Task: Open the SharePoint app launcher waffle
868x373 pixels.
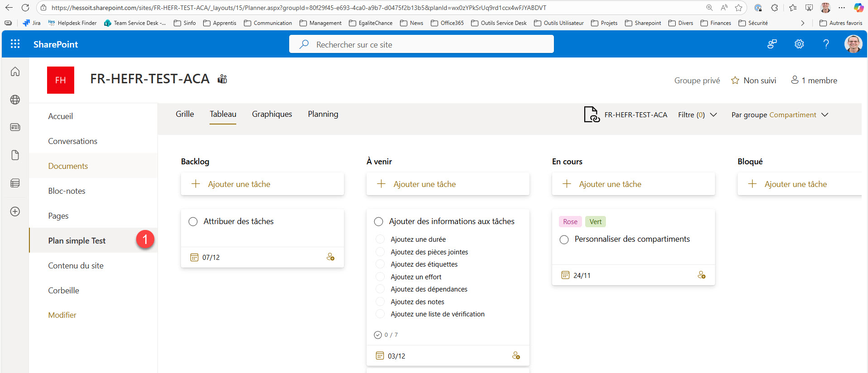Action: (15, 44)
